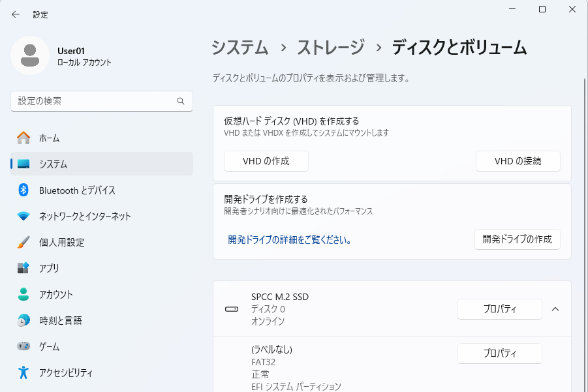Viewport: 588px width, 392px height.
Task: Select the ゲーム controller icon
Action: [x=23, y=346]
